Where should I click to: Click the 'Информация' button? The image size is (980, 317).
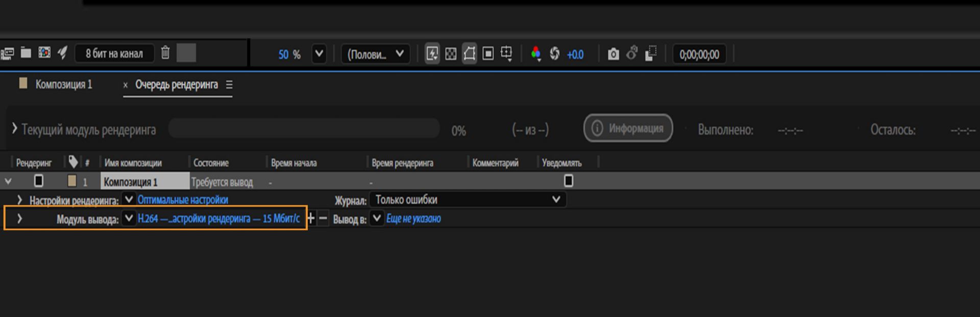[x=628, y=128]
